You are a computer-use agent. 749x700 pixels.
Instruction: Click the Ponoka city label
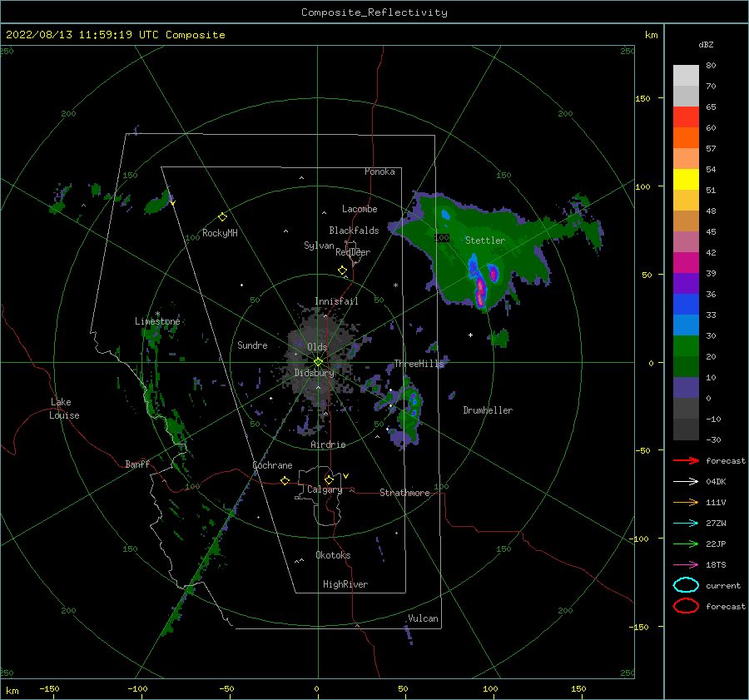[x=379, y=171]
